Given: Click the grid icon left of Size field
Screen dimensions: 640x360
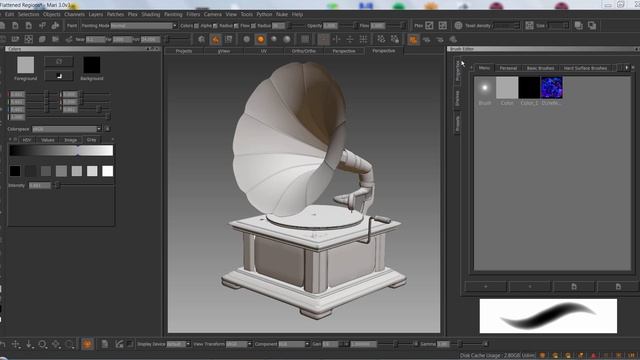Looking at the screenshot, I should (529, 26).
